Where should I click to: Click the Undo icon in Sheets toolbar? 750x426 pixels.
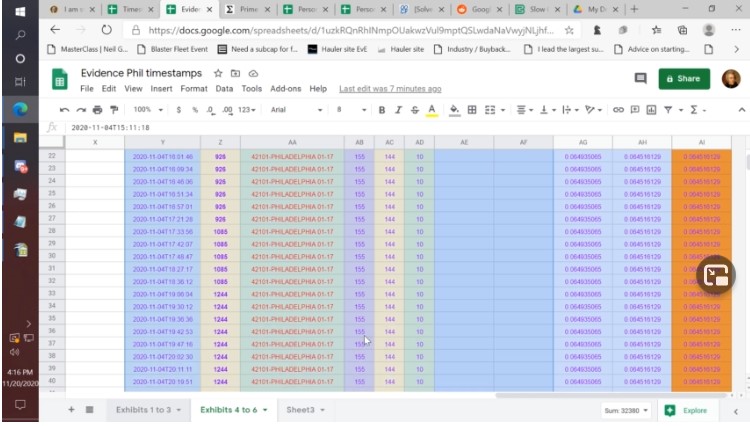pyautogui.click(x=64, y=110)
